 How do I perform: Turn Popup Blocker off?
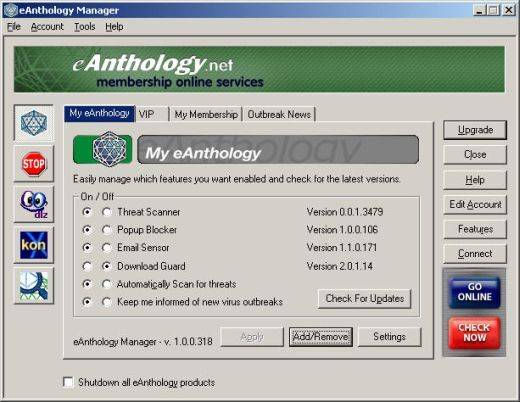107,230
